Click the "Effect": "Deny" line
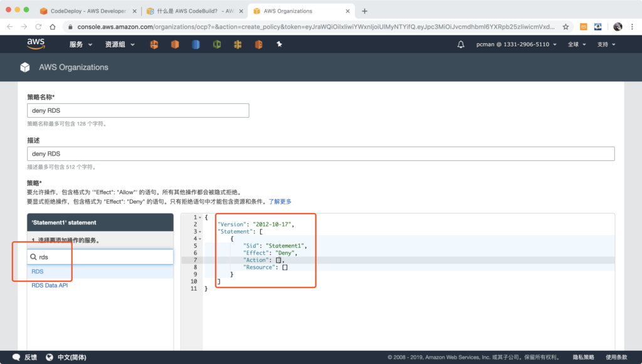 coord(270,253)
